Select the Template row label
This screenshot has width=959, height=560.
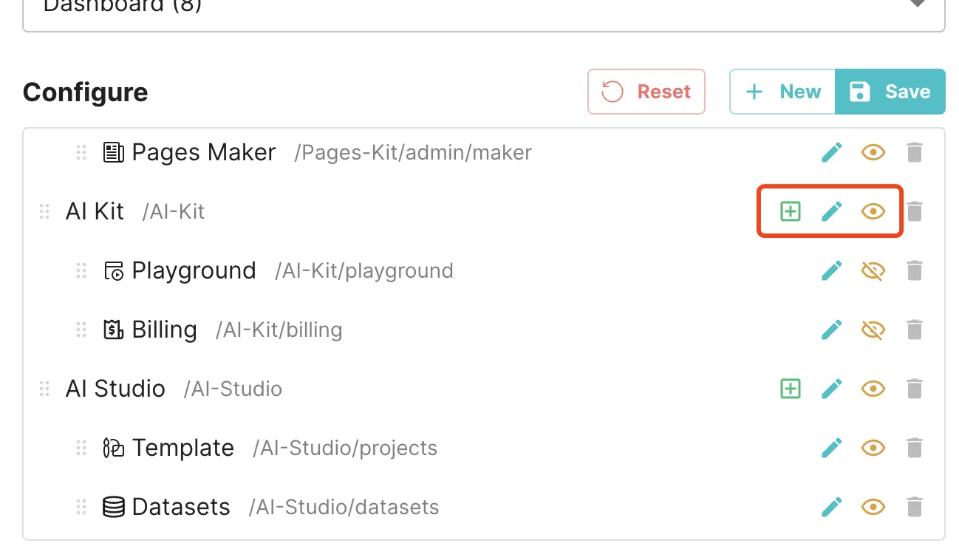point(183,448)
